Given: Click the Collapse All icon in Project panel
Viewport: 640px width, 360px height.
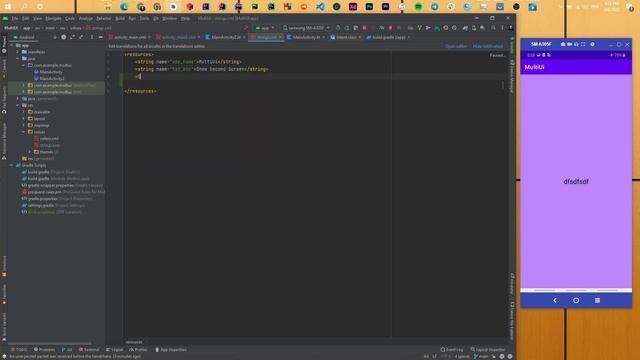Looking at the screenshot, I should 81,37.
